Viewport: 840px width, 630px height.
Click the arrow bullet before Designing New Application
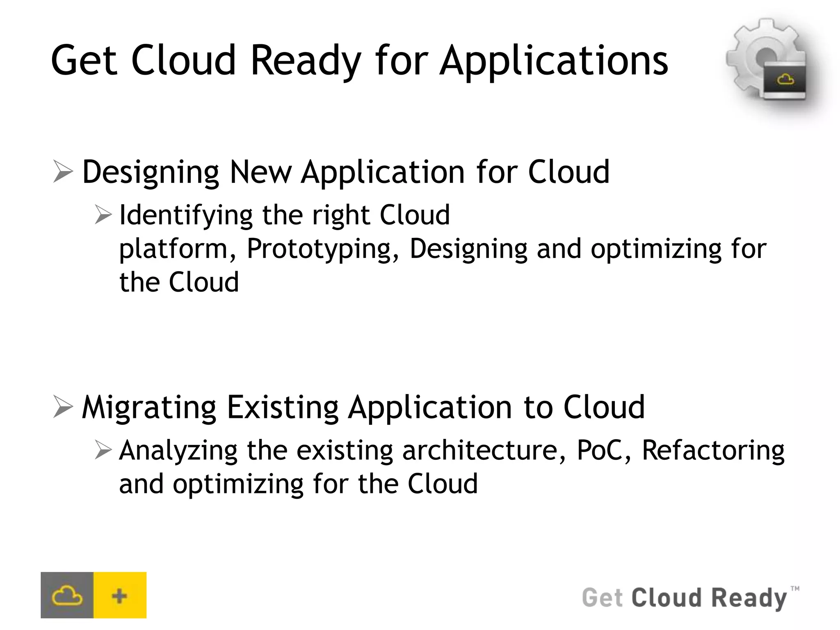click(x=63, y=172)
